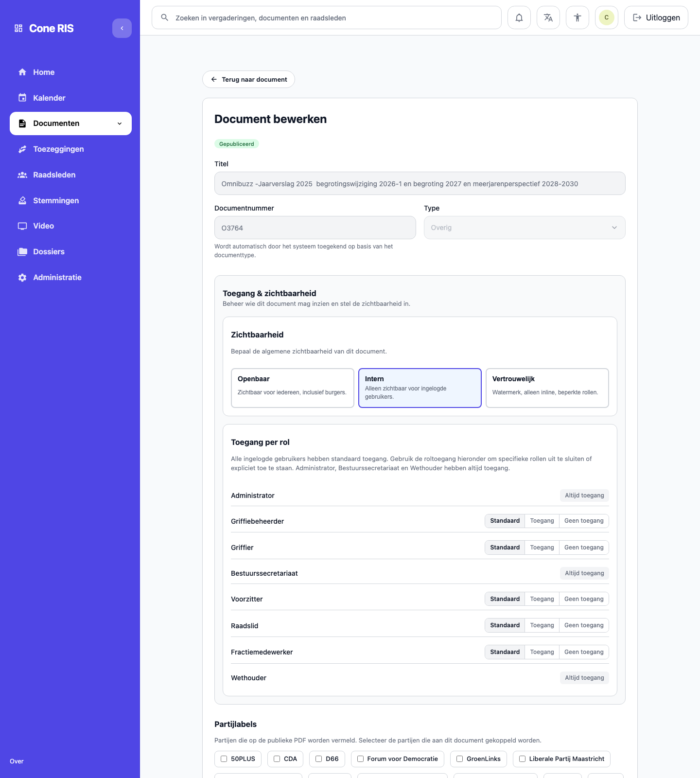The height and width of the screenshot is (778, 700).
Task: Tick the Forum voor Democratie checkbox
Action: point(361,759)
